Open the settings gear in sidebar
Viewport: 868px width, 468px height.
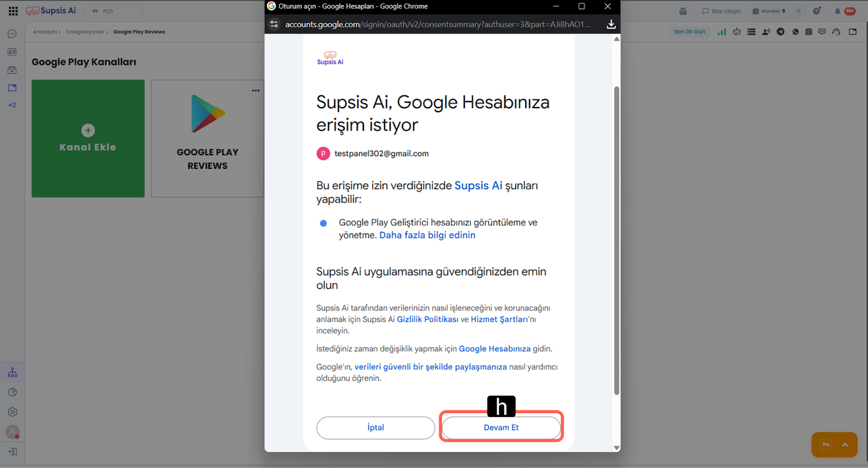[x=12, y=412]
